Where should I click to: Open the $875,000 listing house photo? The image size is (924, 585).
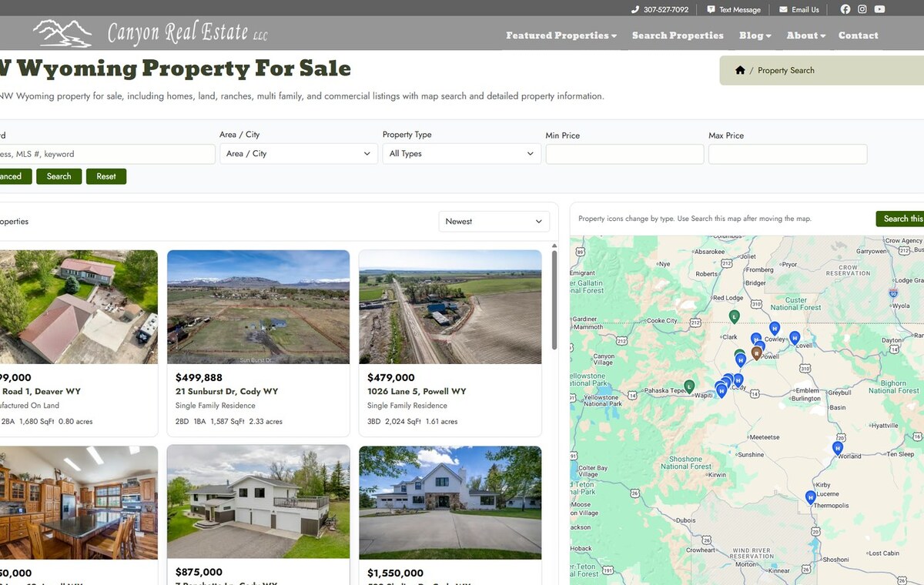coord(258,502)
